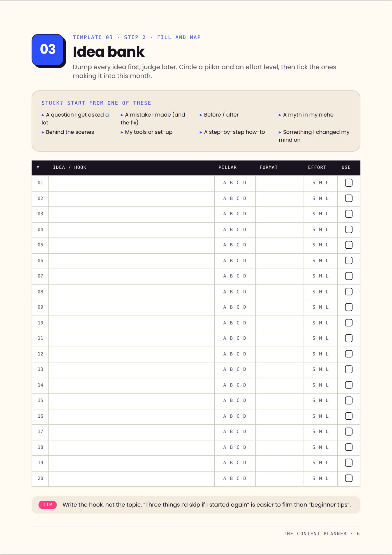Click 'STUCK? START FROM ONE OF THESE' heading
This screenshot has width=392, height=555.
tap(96, 103)
